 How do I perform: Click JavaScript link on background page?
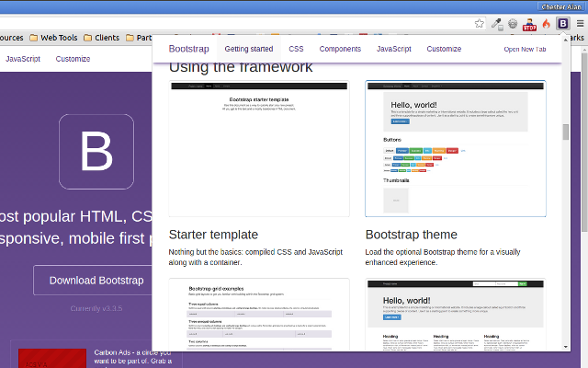click(x=23, y=59)
